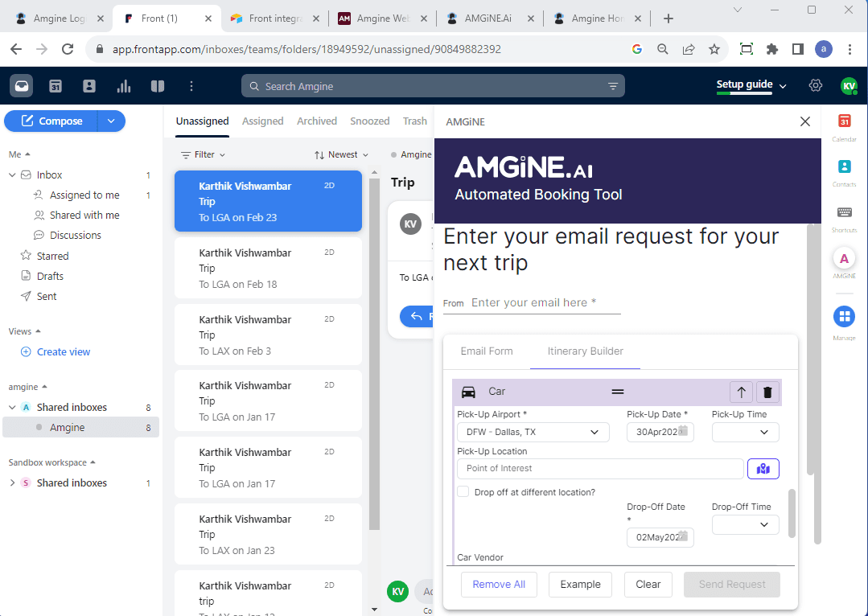
Task: Open the zoom magnifier icon in address bar
Action: [663, 49]
